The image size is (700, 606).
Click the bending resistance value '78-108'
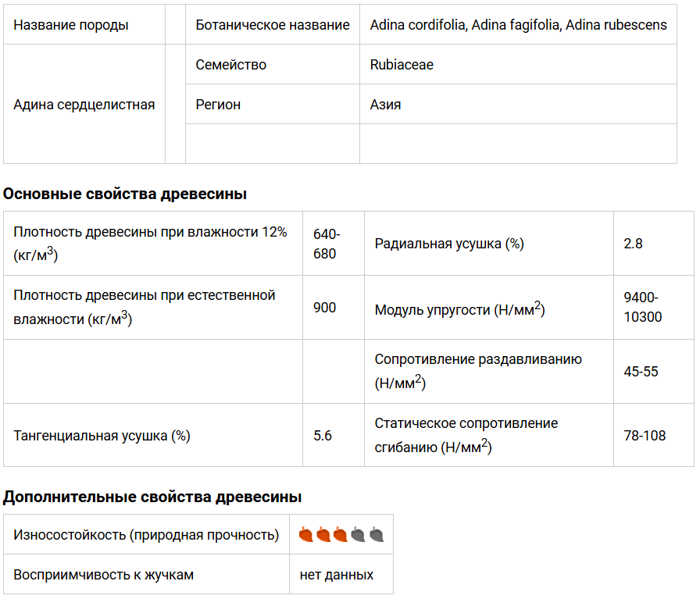(x=645, y=436)
